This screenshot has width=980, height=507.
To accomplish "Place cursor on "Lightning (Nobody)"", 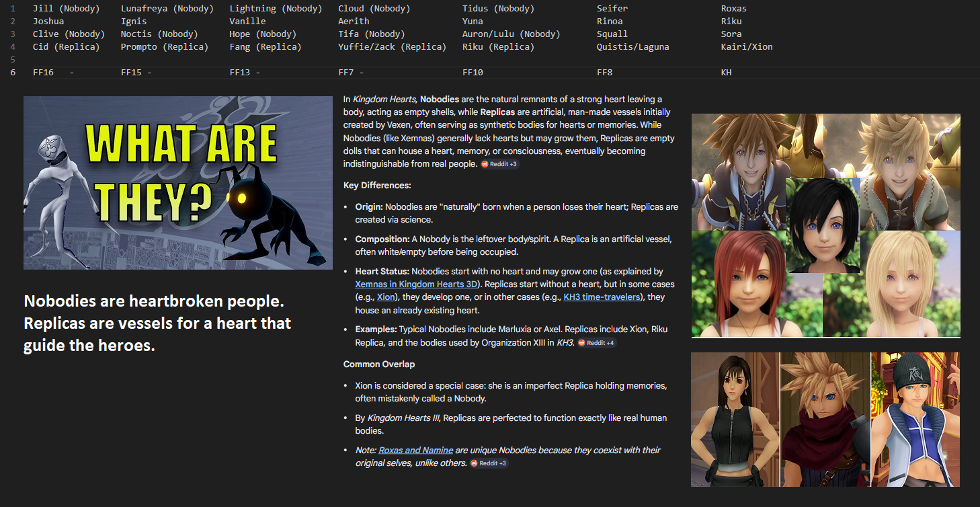I will click(x=276, y=9).
